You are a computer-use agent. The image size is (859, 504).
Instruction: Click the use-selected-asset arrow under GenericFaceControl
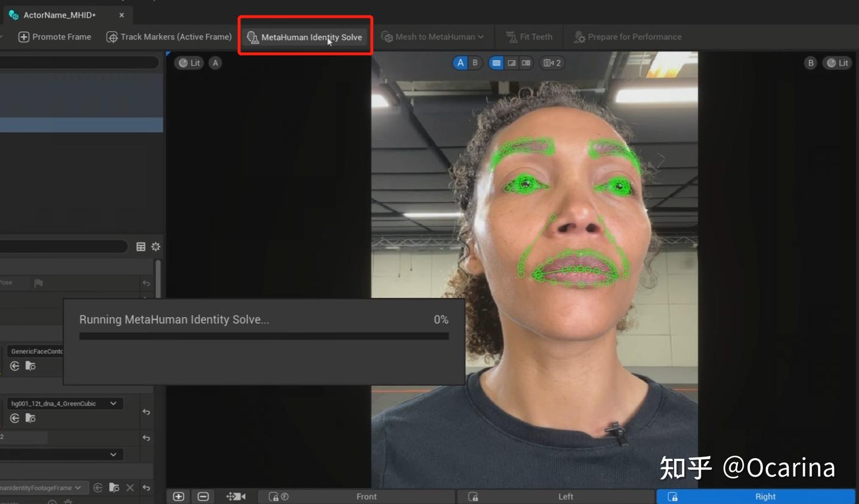[x=14, y=366]
